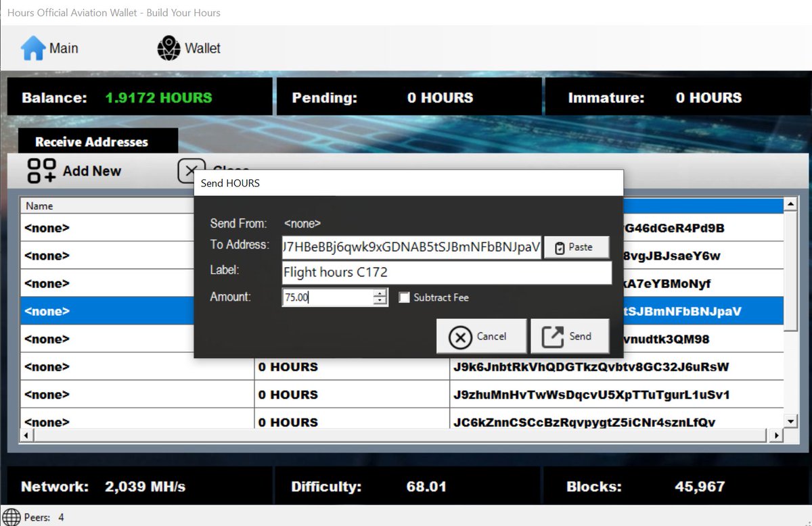Click the globe Peers icon in status bar

12,517
